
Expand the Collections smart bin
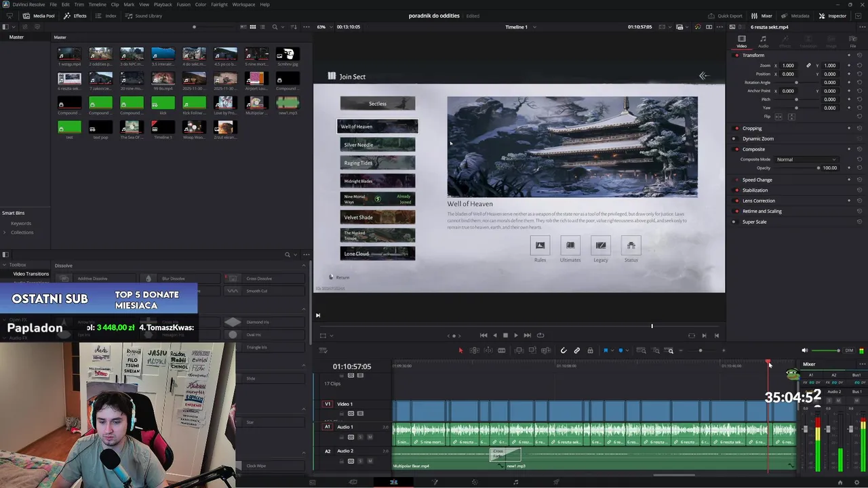(x=5, y=232)
